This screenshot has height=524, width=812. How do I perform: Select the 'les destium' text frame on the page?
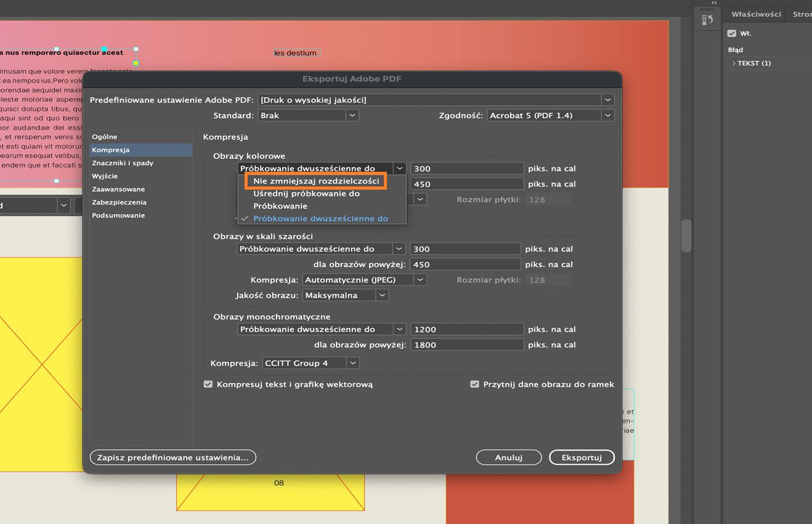coord(296,53)
